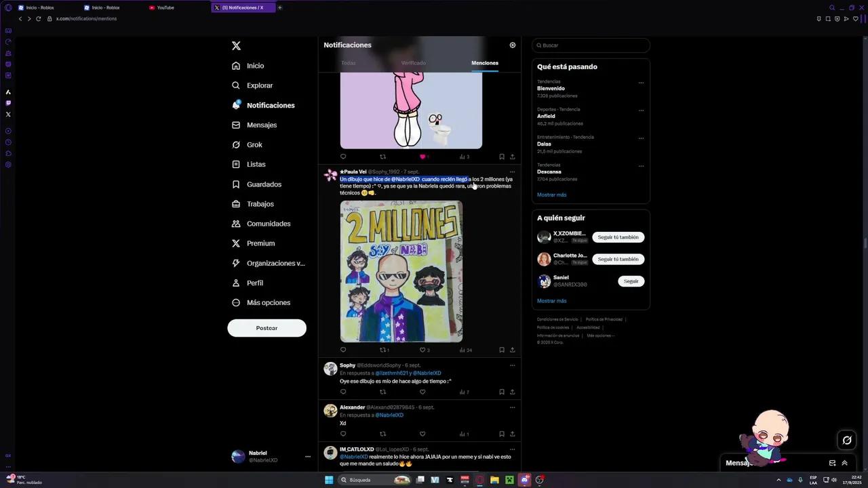Open the X logo home icon
Screen dimensions: 868x488
[236, 45]
